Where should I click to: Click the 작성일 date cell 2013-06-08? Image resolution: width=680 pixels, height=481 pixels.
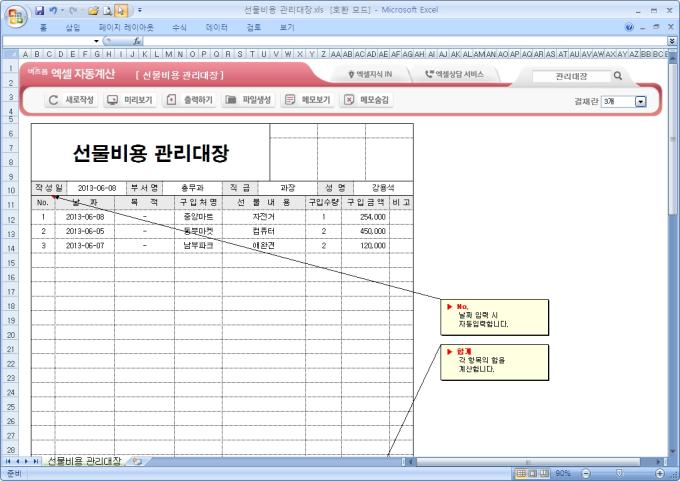coord(97,188)
